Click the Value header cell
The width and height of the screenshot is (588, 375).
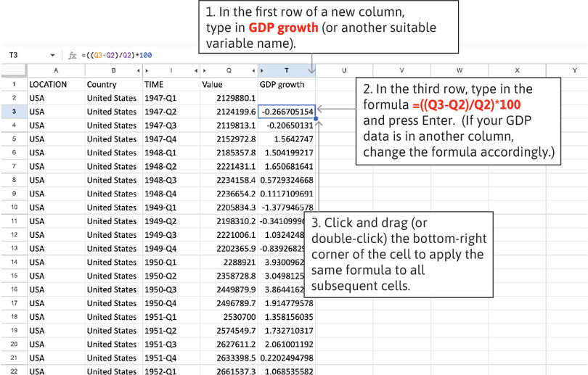coord(229,84)
